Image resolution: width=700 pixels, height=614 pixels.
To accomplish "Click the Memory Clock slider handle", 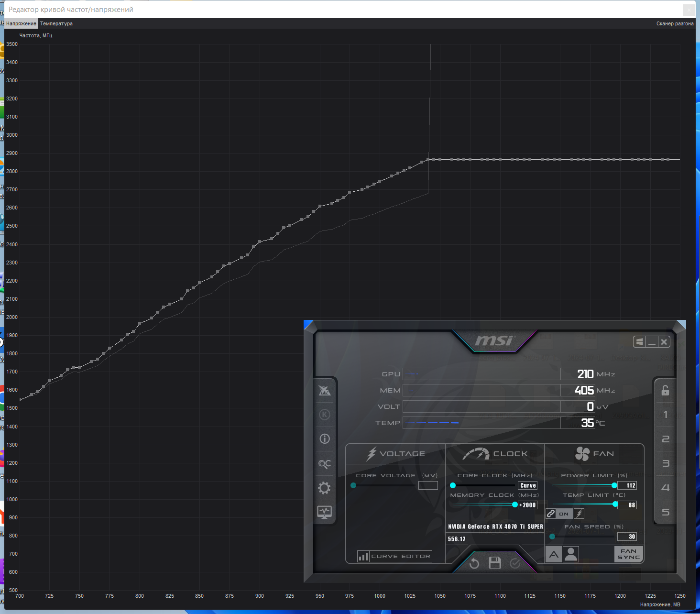I will click(515, 505).
